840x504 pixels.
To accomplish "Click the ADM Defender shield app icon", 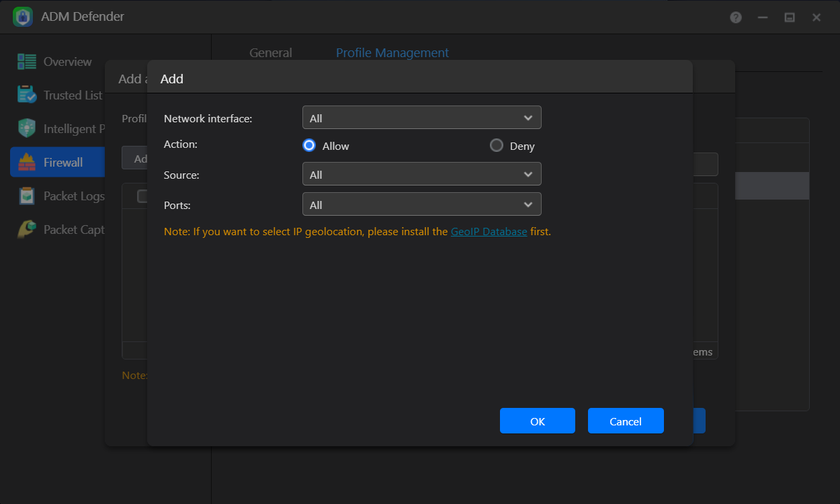I will (x=23, y=17).
